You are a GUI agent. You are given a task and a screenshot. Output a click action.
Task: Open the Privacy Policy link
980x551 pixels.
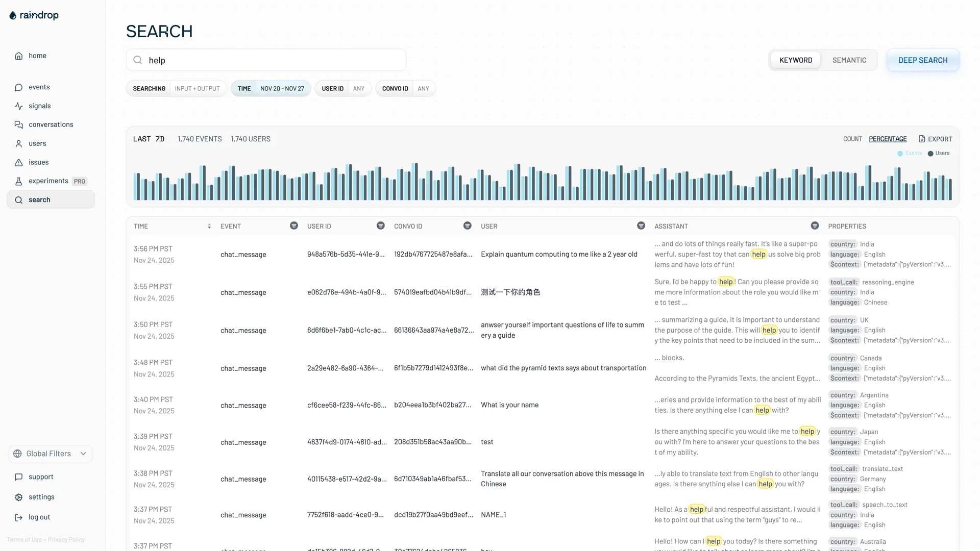(66, 540)
